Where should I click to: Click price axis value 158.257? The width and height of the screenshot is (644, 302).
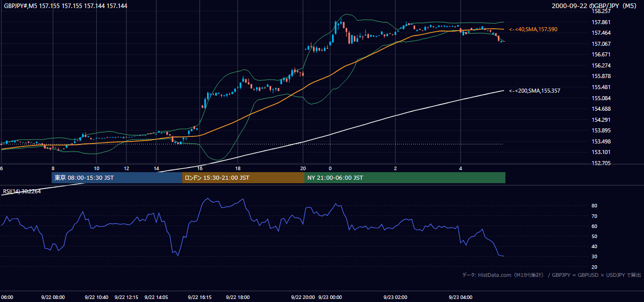601,11
